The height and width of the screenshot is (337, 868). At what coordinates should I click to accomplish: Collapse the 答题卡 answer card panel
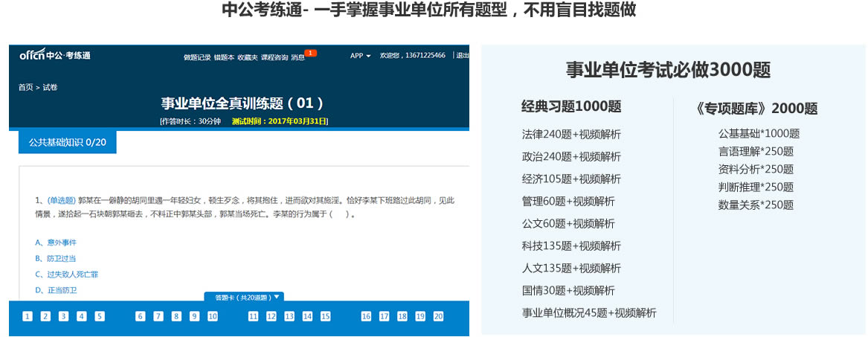click(x=243, y=297)
